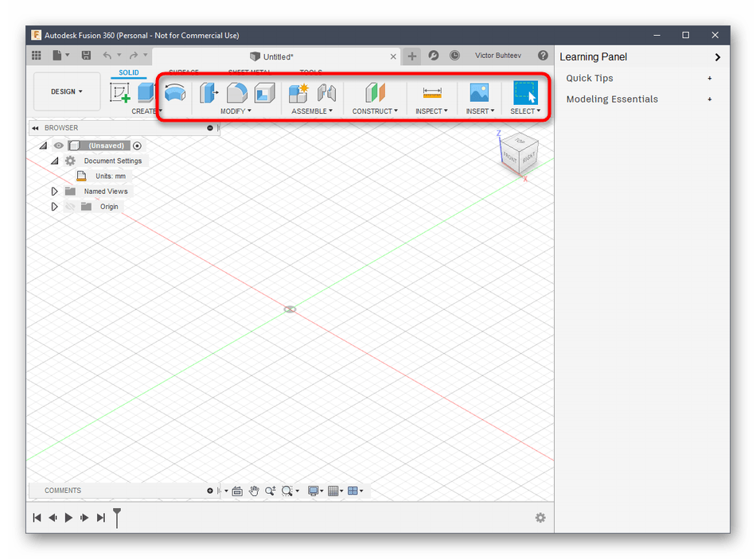Image resolution: width=756 pixels, height=559 pixels.
Task: Open the DESIGN workspace dropdown
Action: [x=67, y=91]
